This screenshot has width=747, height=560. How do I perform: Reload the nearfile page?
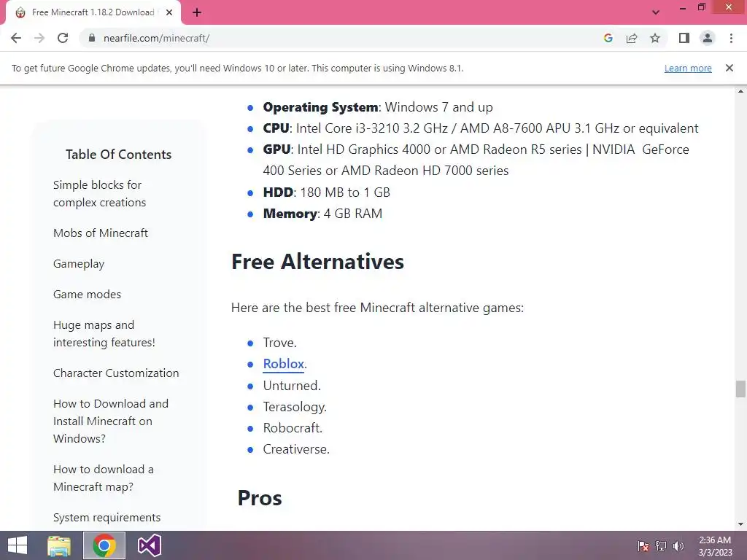pyautogui.click(x=63, y=38)
